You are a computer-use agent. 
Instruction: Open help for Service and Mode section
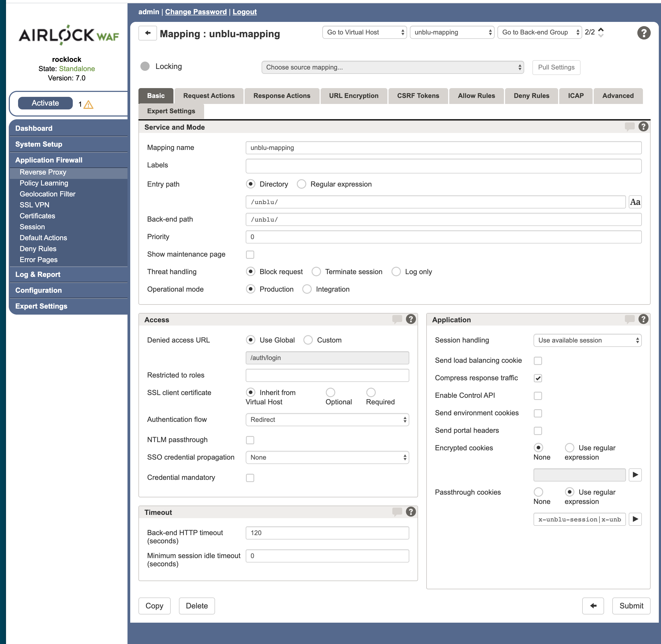pyautogui.click(x=643, y=126)
